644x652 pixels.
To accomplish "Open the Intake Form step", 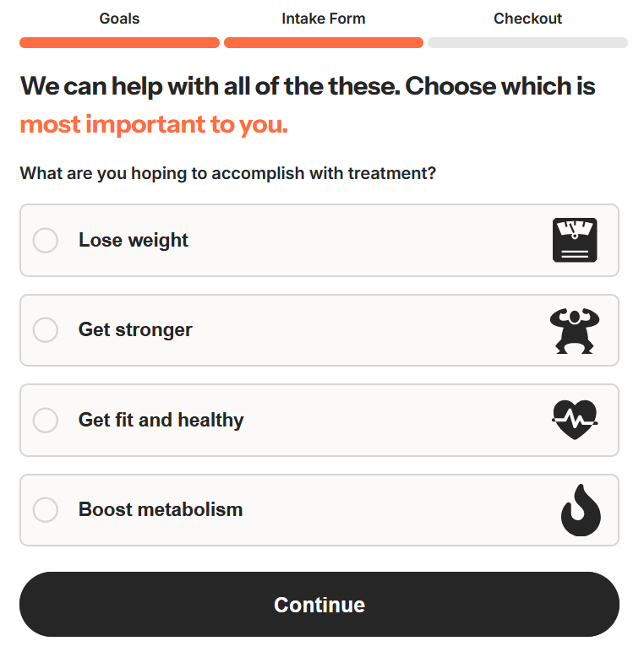I will click(x=324, y=19).
